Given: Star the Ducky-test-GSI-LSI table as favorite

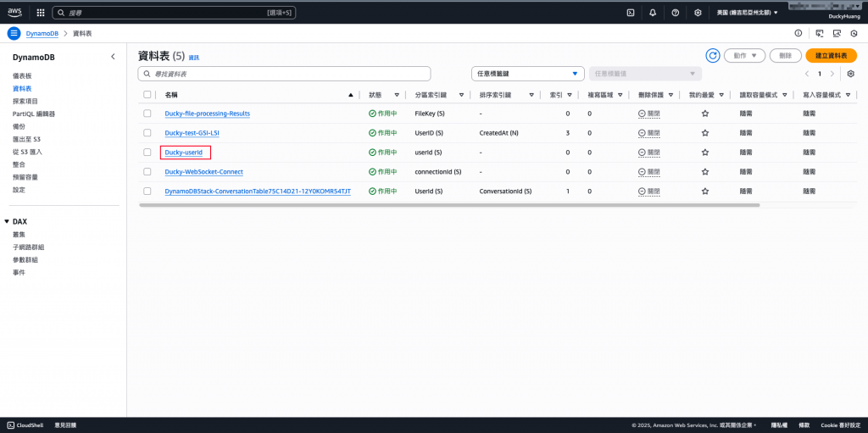Looking at the screenshot, I should click(704, 133).
